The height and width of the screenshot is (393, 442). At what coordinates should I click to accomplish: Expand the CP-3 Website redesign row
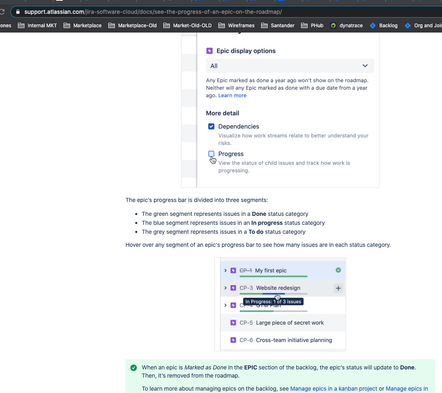coord(225,288)
